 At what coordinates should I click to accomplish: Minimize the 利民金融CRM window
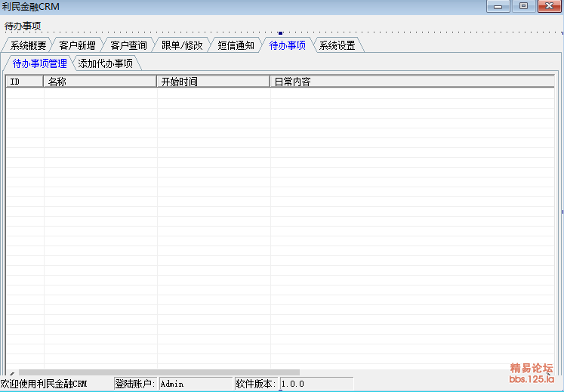click(x=498, y=6)
